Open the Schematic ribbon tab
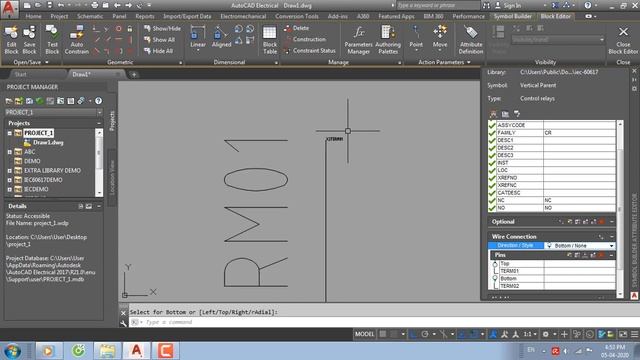640x360 pixels. [90, 16]
